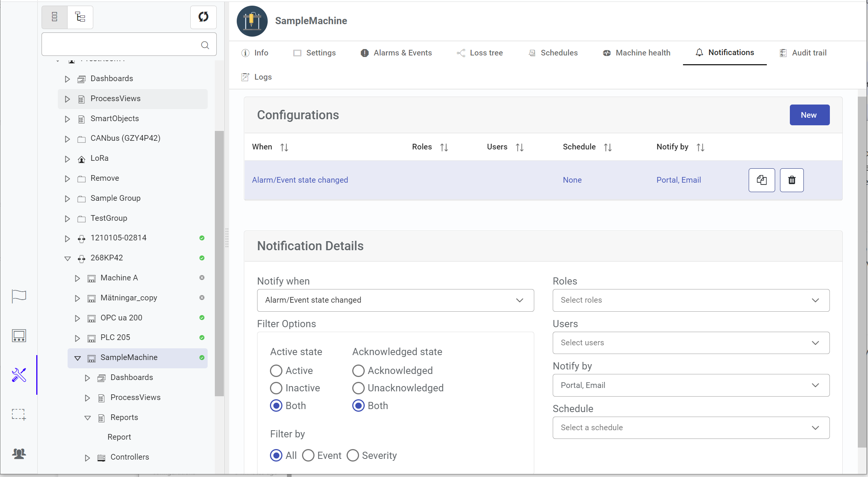Copy the Alarm/Event configuration row
Image resolution: width=868 pixels, height=477 pixels.
coord(762,180)
